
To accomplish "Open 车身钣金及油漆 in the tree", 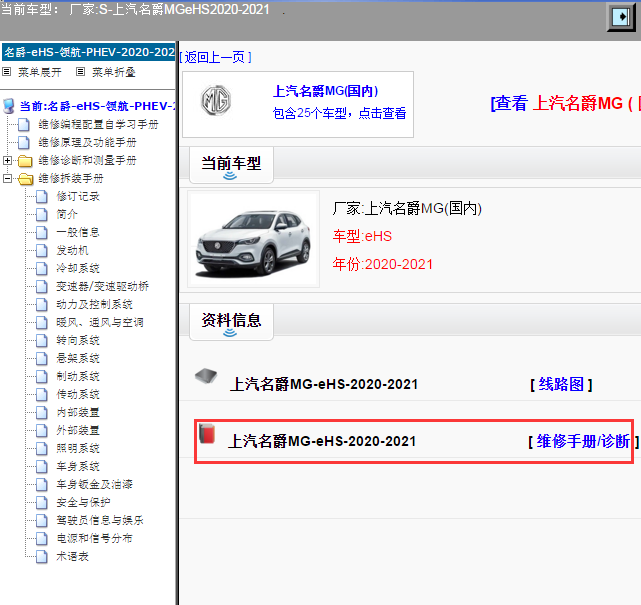I will [94, 484].
